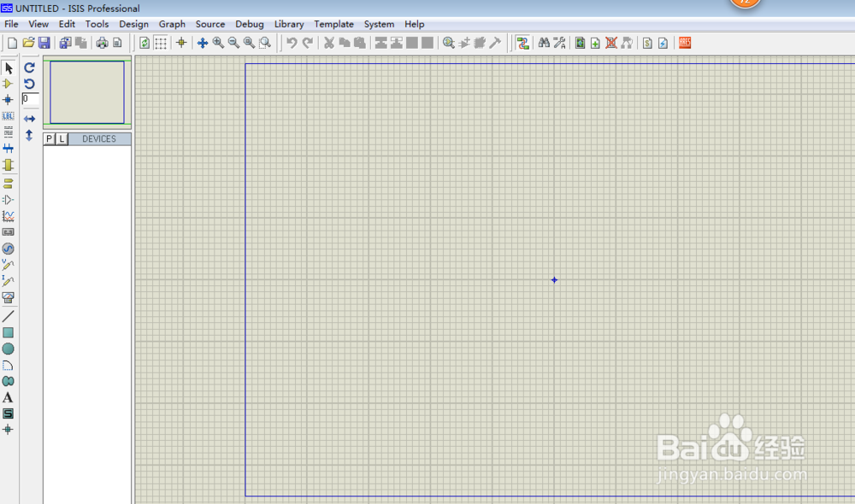Redraw the display with the refresh icon
The height and width of the screenshot is (504, 855).
pyautogui.click(x=144, y=43)
